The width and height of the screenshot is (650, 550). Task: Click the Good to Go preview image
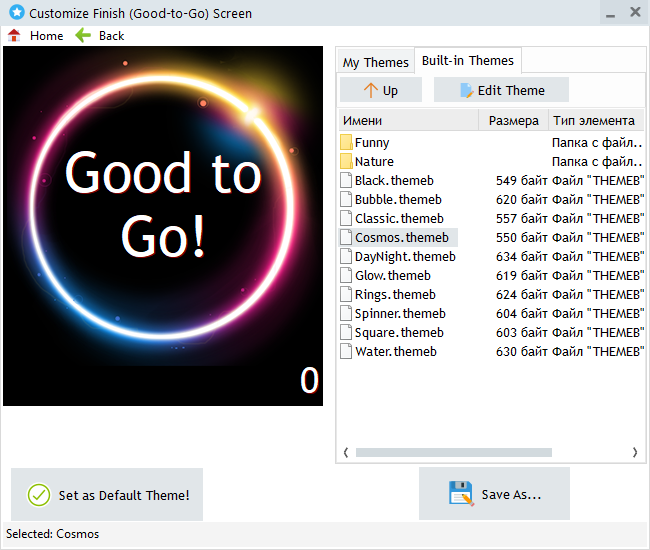pos(163,226)
